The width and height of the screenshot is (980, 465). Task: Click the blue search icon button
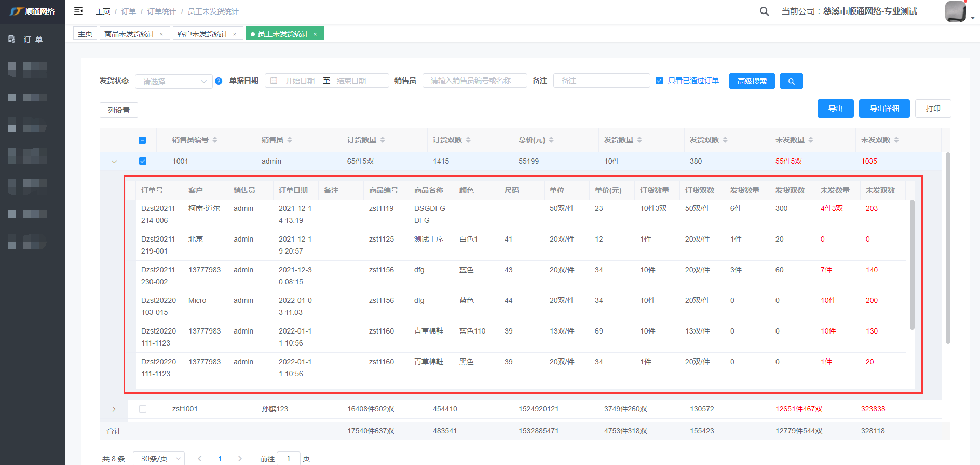pyautogui.click(x=791, y=81)
